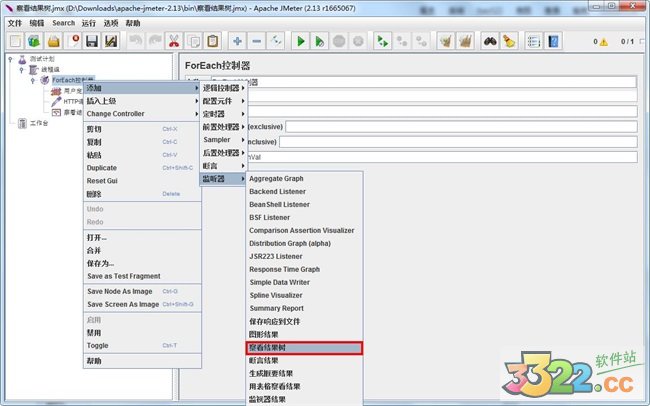Open the 选项 menu

(x=111, y=23)
